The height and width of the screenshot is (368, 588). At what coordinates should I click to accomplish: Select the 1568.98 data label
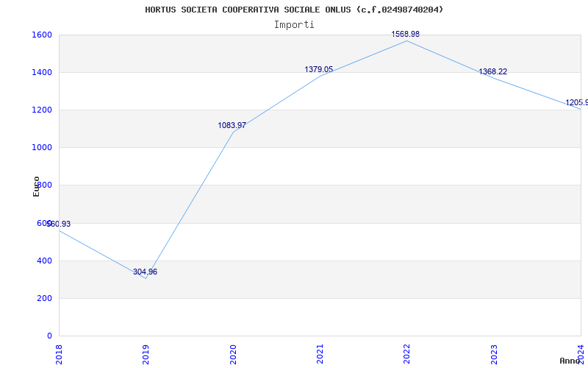point(406,34)
